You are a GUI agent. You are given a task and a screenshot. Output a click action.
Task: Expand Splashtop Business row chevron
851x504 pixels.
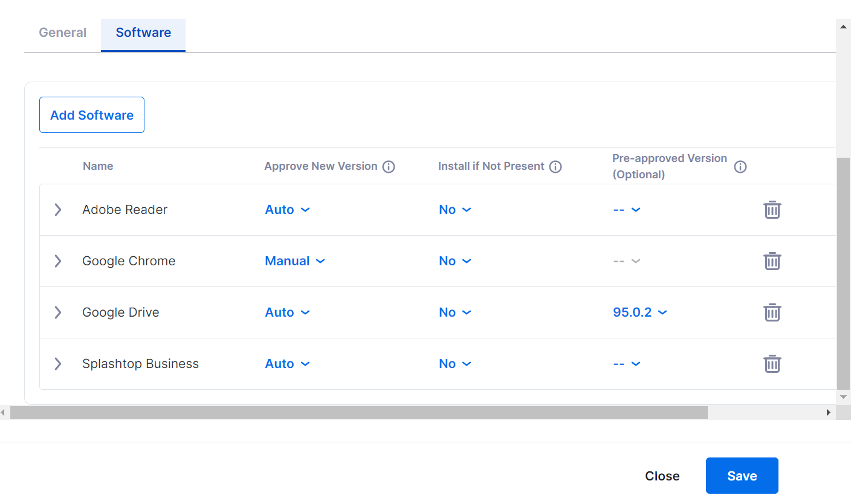coord(58,364)
